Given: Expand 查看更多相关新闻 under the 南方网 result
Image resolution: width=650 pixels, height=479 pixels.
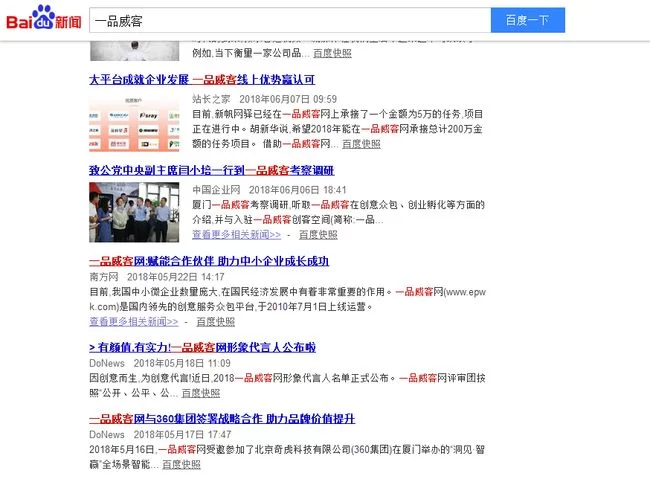Looking at the screenshot, I should (133, 322).
